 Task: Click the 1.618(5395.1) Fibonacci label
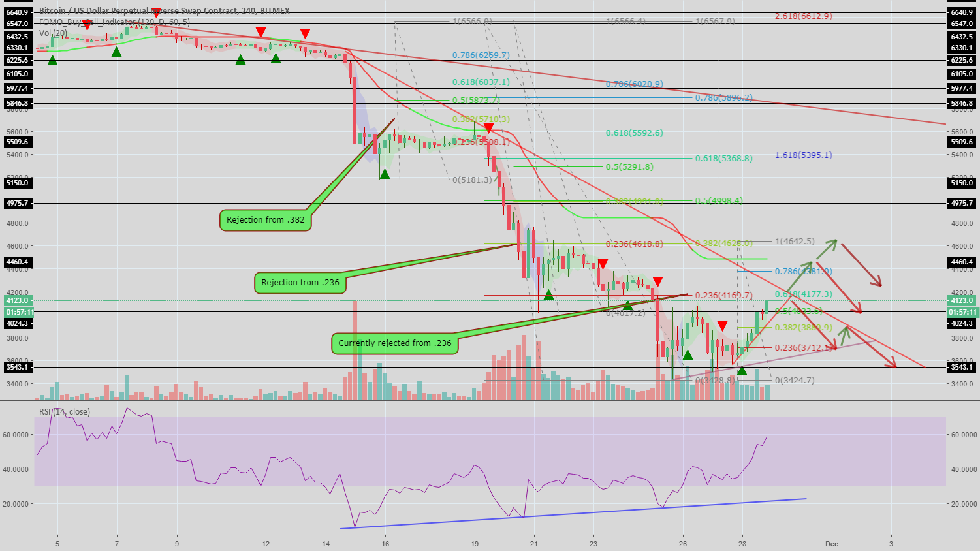[803, 155]
